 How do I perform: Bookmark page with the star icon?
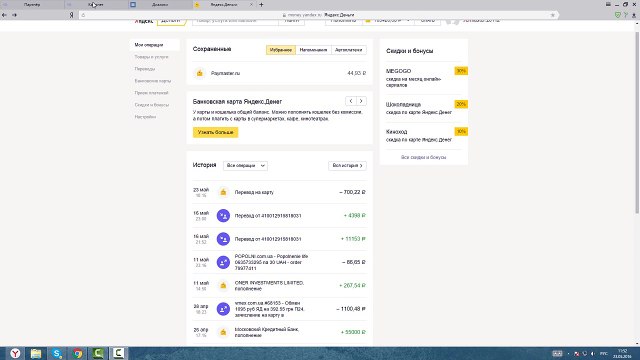point(553,15)
